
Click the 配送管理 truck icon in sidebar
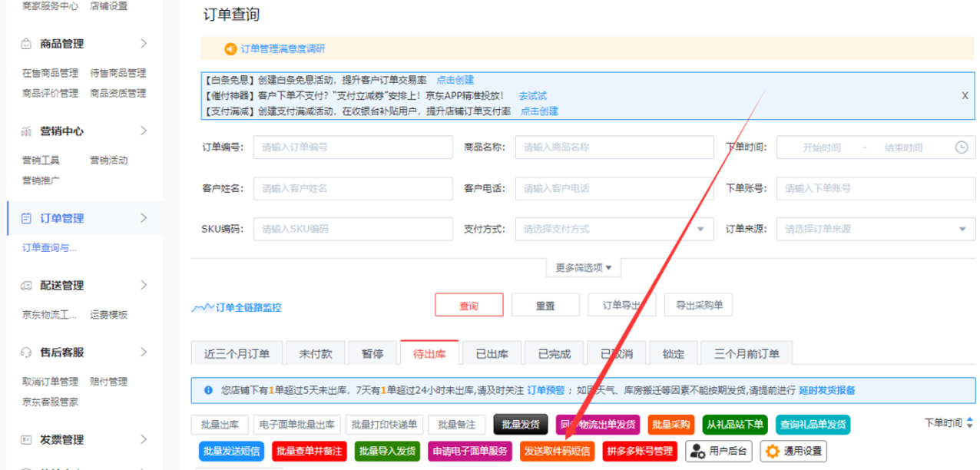click(x=26, y=286)
